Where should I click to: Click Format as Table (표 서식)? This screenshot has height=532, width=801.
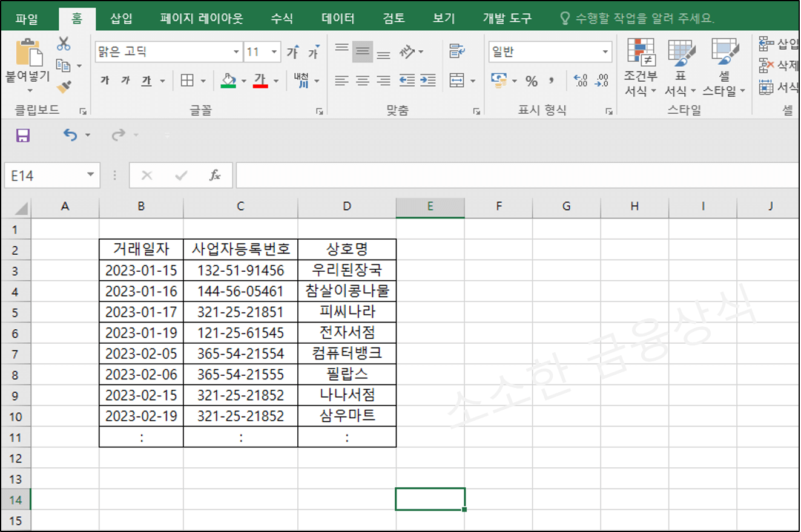click(681, 67)
